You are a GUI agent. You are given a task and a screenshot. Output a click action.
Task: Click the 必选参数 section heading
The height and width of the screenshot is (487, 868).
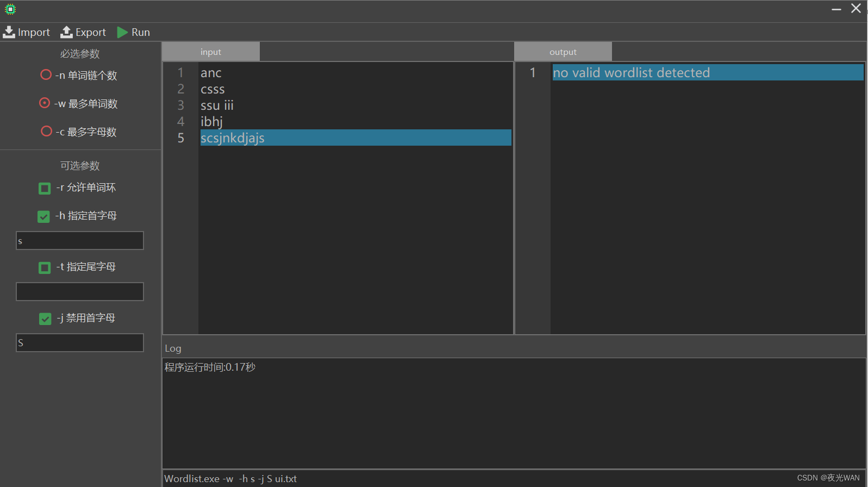point(80,54)
